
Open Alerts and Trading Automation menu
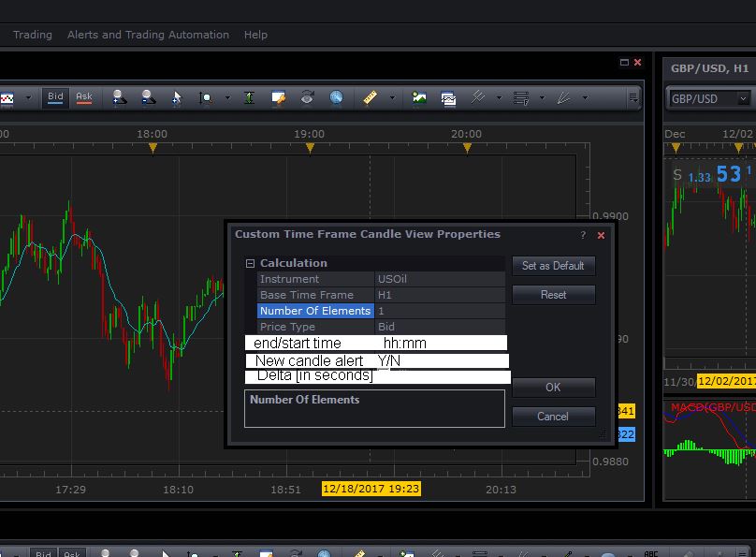tap(148, 35)
